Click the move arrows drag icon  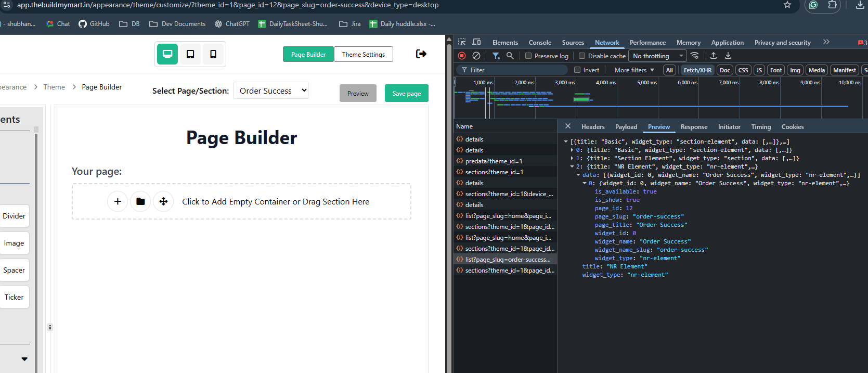click(x=163, y=201)
